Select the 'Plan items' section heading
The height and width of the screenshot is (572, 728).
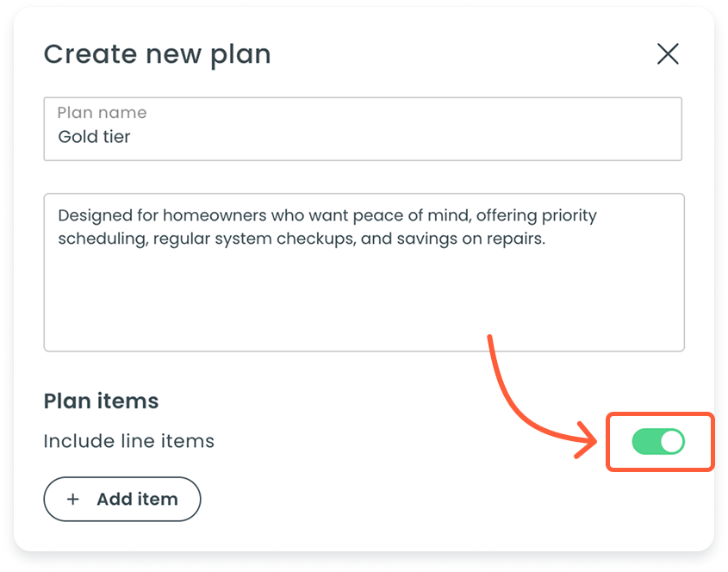coord(101,401)
